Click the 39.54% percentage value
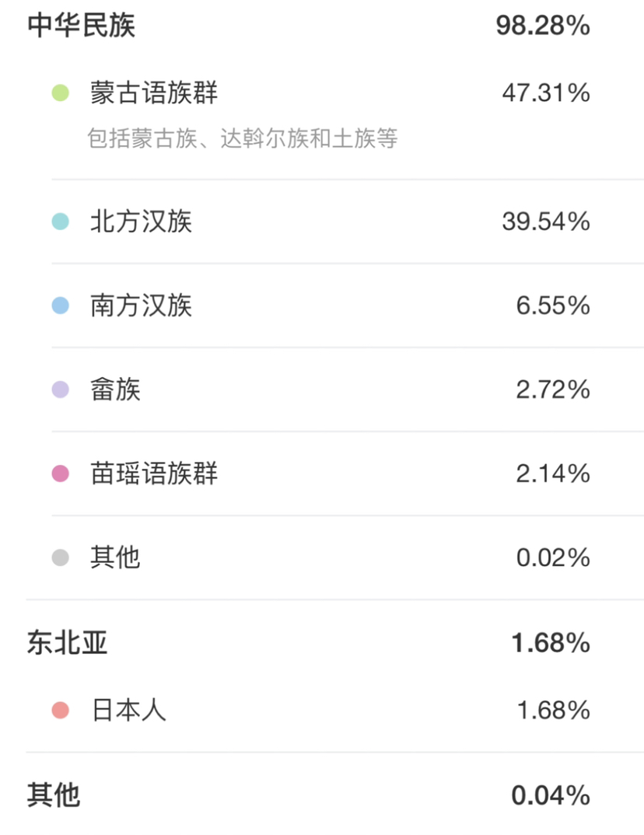Image resolution: width=644 pixels, height=835 pixels. point(546,222)
